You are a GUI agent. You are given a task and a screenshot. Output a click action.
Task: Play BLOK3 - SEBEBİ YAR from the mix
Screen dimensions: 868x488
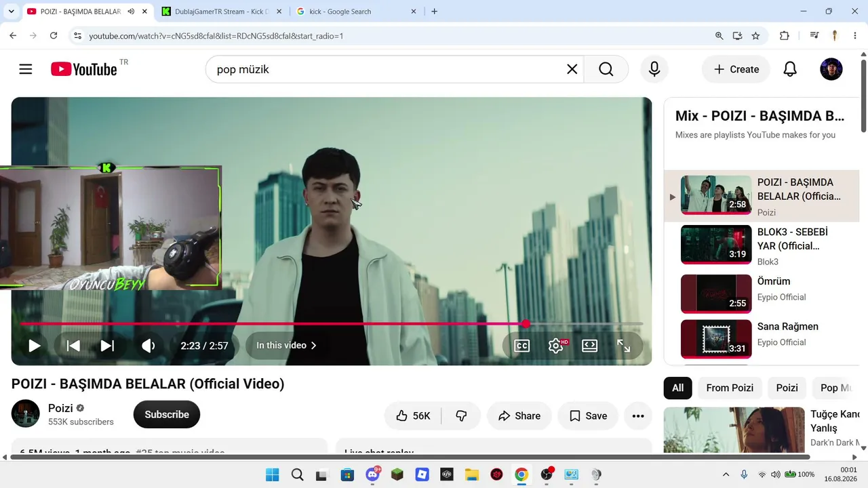point(762,245)
